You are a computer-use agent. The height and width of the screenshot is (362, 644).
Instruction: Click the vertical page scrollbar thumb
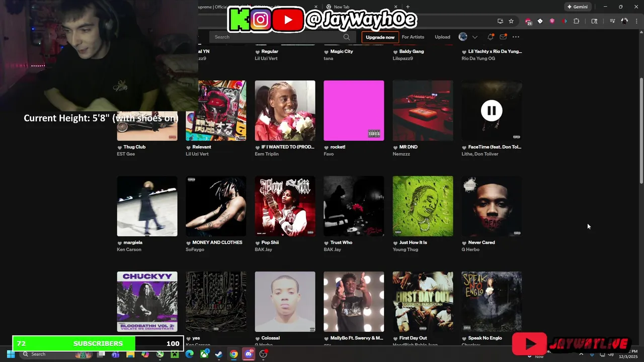click(x=641, y=131)
